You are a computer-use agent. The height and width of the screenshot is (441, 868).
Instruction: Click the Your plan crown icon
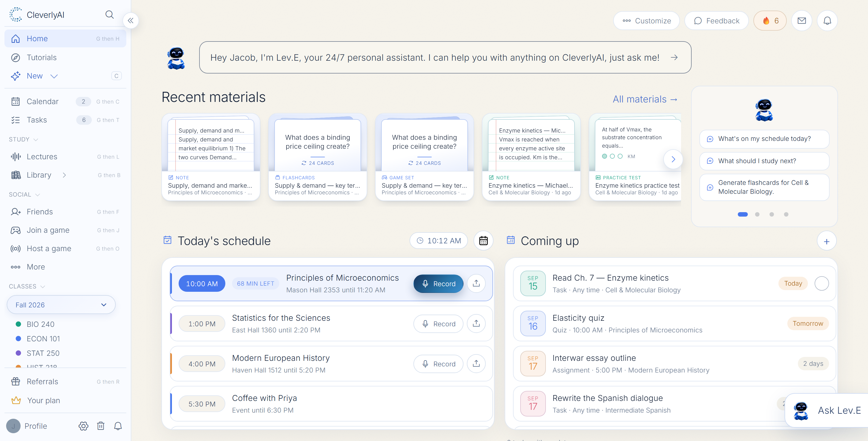point(16,400)
